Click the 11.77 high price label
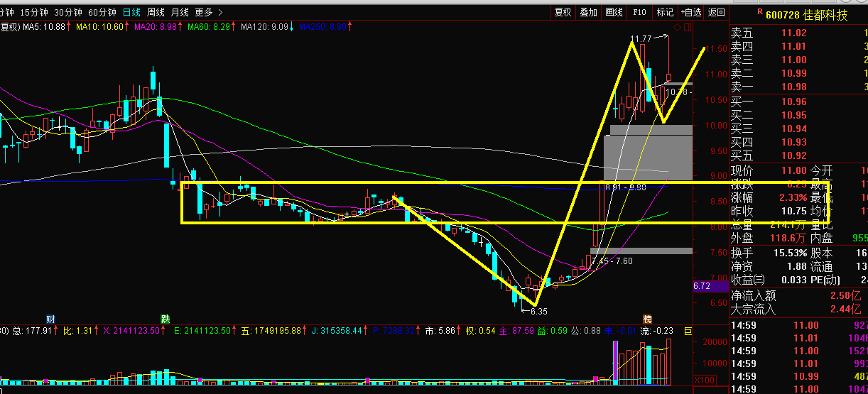Viewport: 868px width, 394px height. [x=641, y=38]
